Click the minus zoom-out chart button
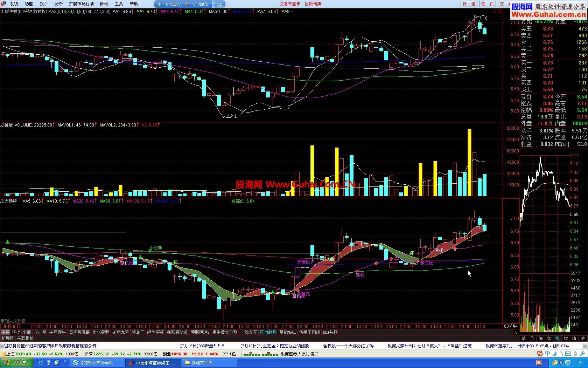Screen dimensions: 588x368 [x=510, y=332]
